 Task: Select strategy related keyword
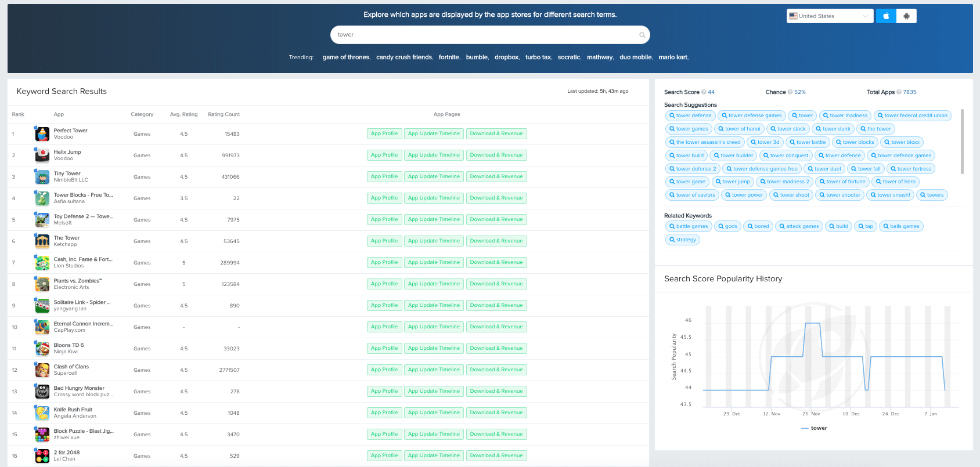click(682, 240)
